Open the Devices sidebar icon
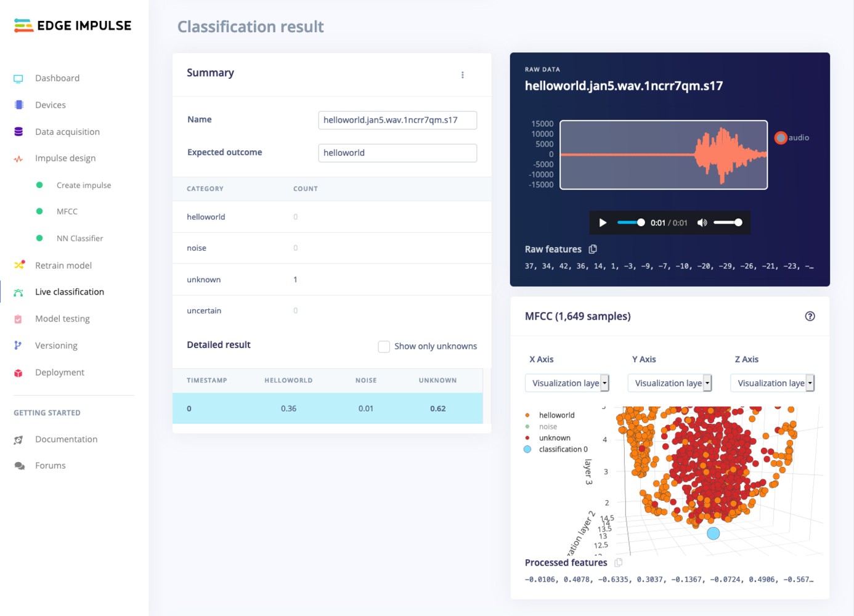Screen dimensions: 854x616 pyautogui.click(x=18, y=105)
